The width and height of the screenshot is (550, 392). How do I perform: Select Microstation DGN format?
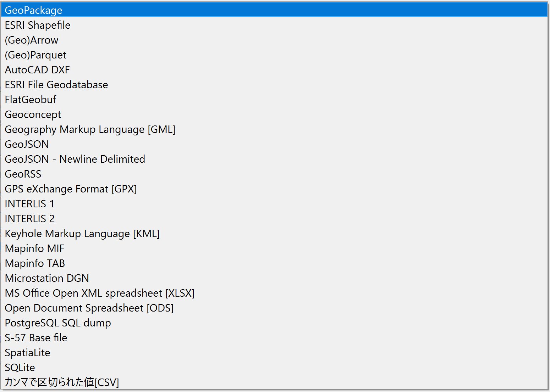coord(274,278)
